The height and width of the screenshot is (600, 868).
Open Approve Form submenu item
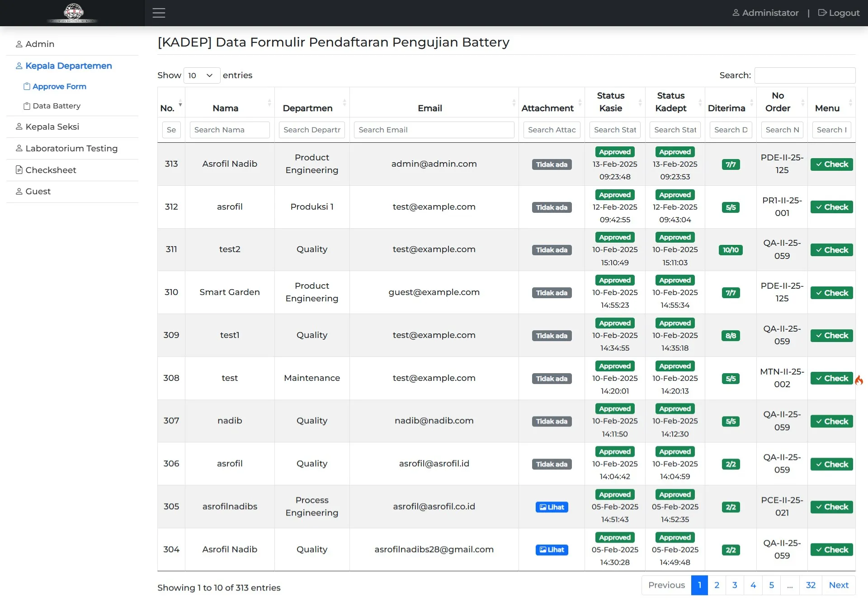[55, 86]
